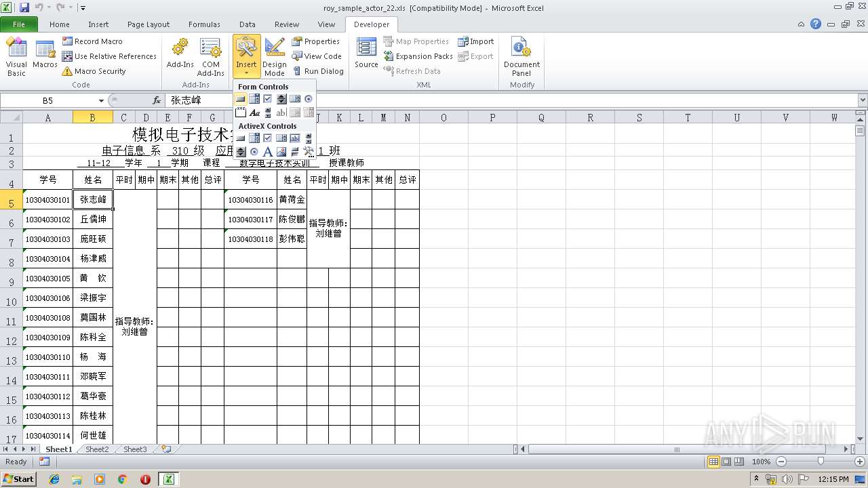Viewport: 868px width, 488px height.
Task: Open More Controls in ActiveX section
Action: (x=309, y=152)
